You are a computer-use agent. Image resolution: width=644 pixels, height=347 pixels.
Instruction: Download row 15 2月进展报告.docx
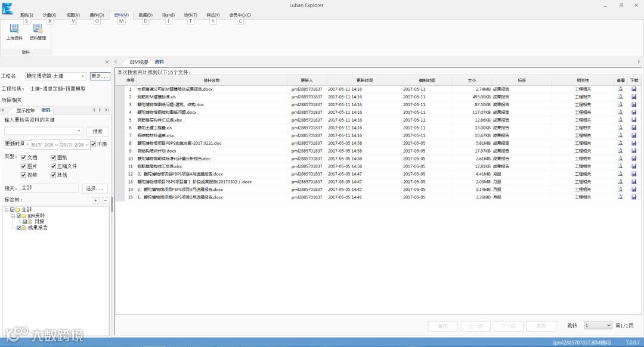tap(634, 197)
